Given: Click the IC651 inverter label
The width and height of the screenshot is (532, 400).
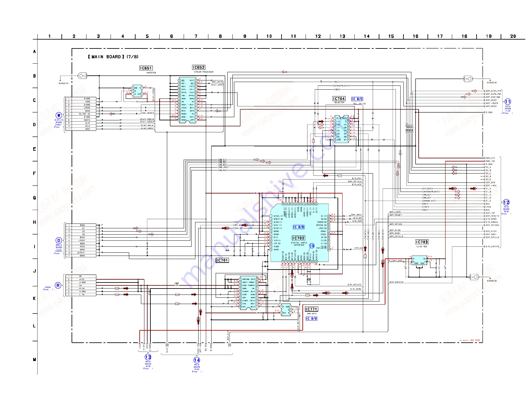Looking at the screenshot, I should [x=146, y=68].
